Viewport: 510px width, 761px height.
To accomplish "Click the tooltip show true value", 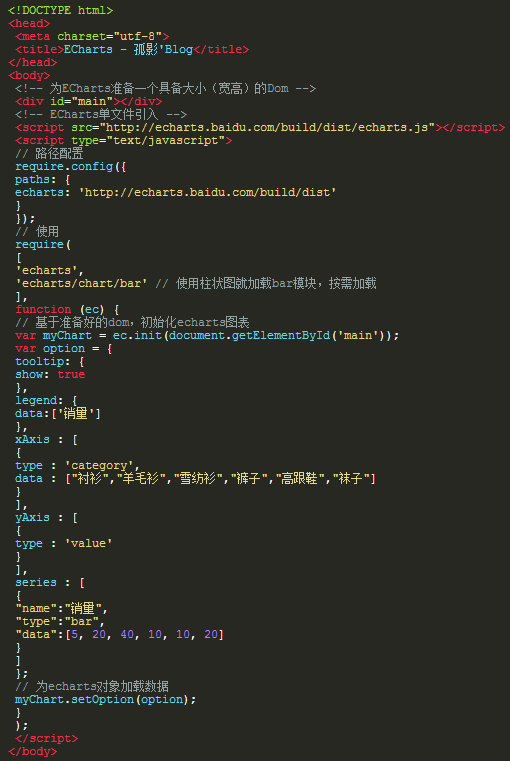I will tap(71, 374).
